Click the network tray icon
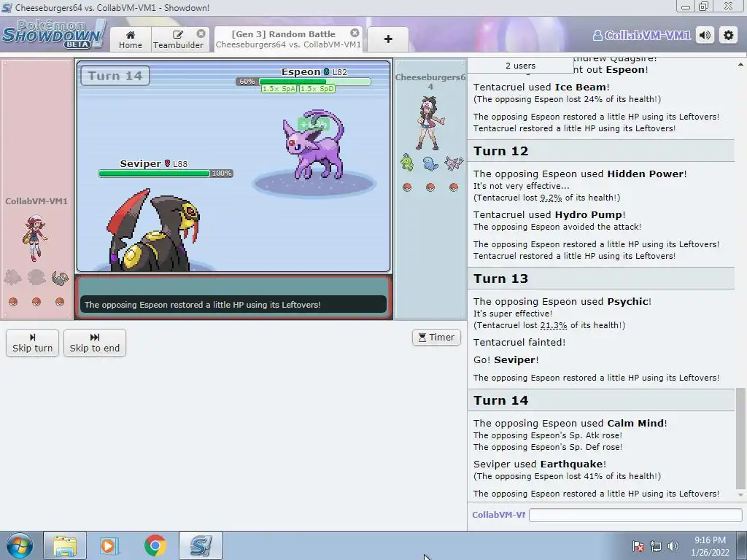The height and width of the screenshot is (560, 747). 656,547
